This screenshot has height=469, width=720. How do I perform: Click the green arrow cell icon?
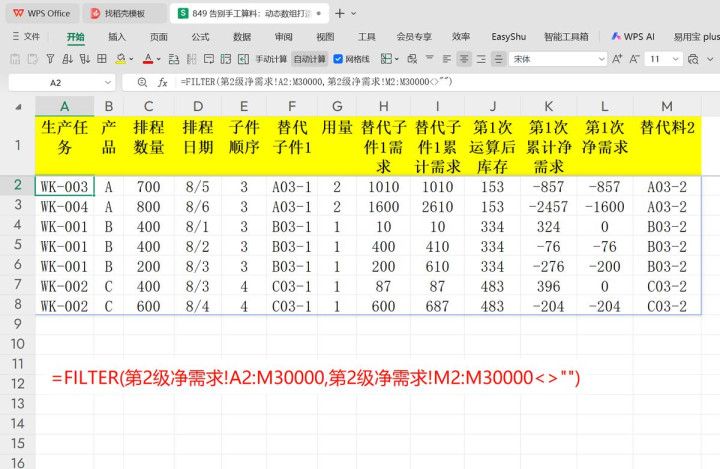243,59
